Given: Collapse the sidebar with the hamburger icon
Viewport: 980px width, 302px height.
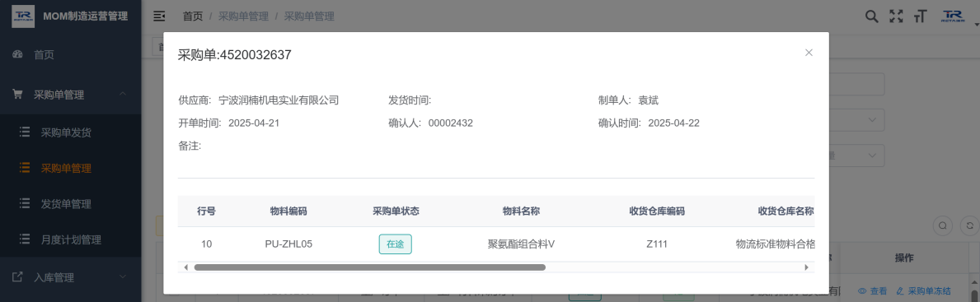Looking at the screenshot, I should pos(159,16).
